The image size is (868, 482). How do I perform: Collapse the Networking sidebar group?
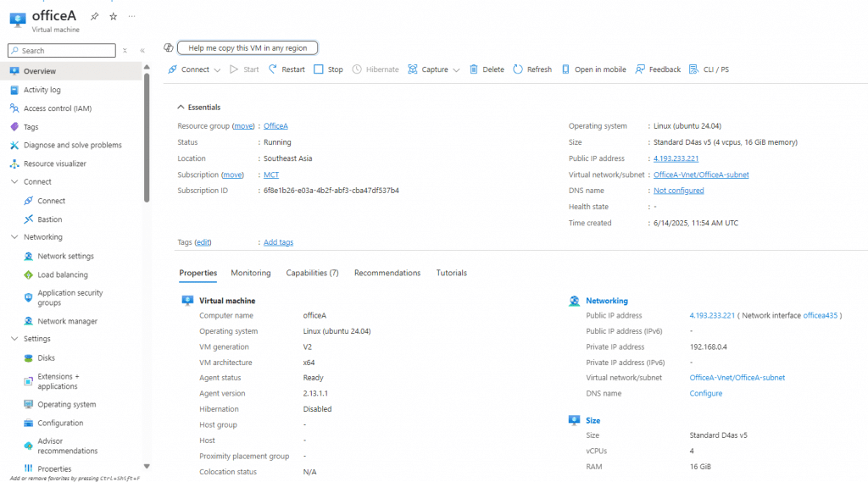(14, 237)
